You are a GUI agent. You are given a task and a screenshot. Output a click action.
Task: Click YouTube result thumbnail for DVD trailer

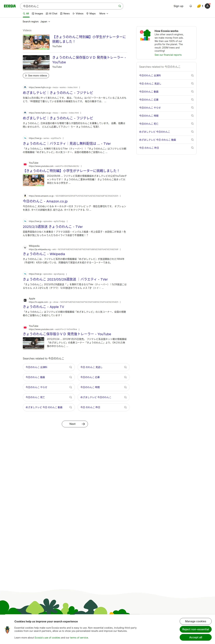point(33,343)
